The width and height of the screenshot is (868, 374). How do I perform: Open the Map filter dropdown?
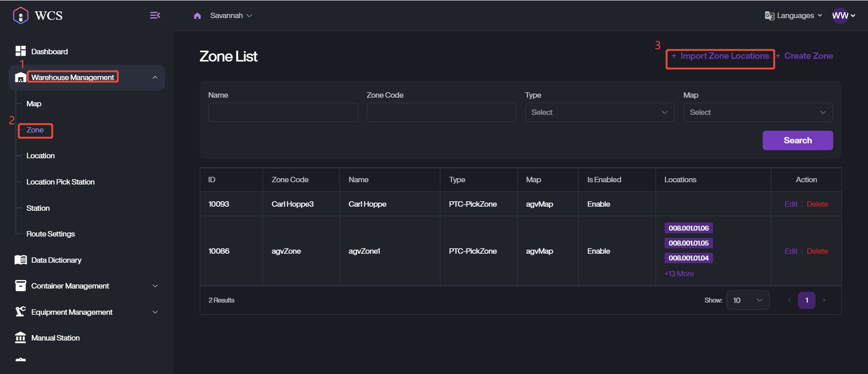click(758, 112)
